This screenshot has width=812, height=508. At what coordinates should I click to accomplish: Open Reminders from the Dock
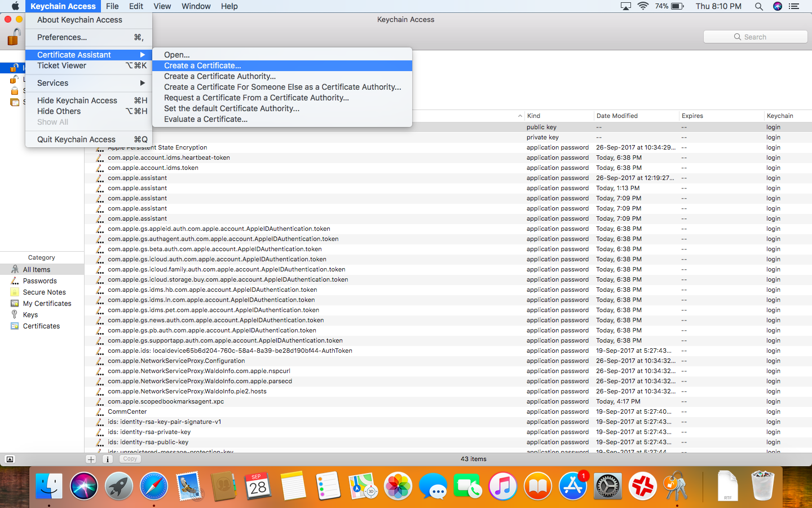click(x=328, y=486)
